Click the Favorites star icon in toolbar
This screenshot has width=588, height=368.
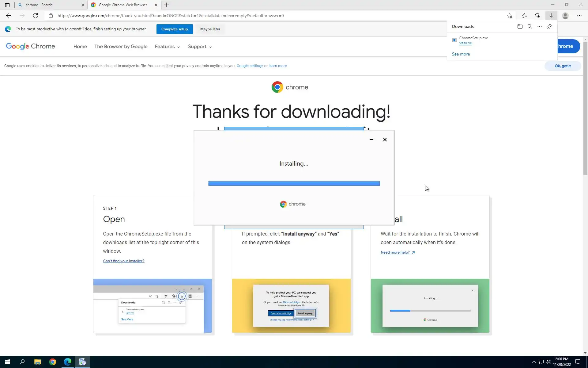524,16
